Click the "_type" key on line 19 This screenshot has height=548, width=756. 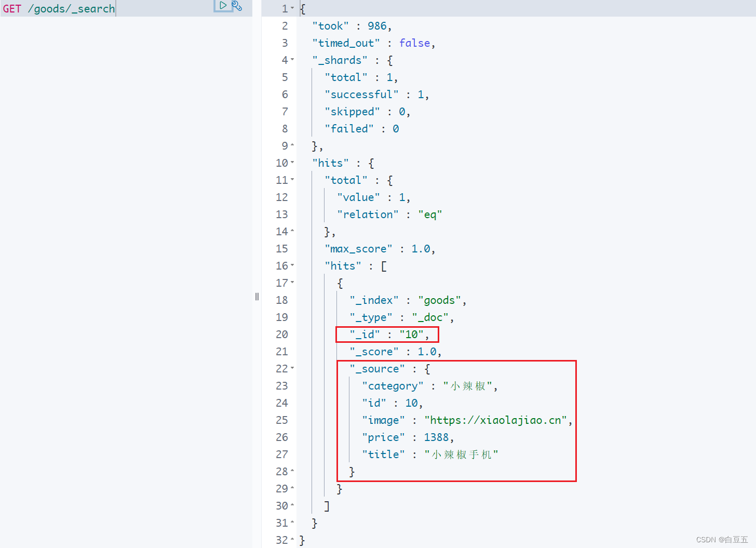(x=371, y=317)
